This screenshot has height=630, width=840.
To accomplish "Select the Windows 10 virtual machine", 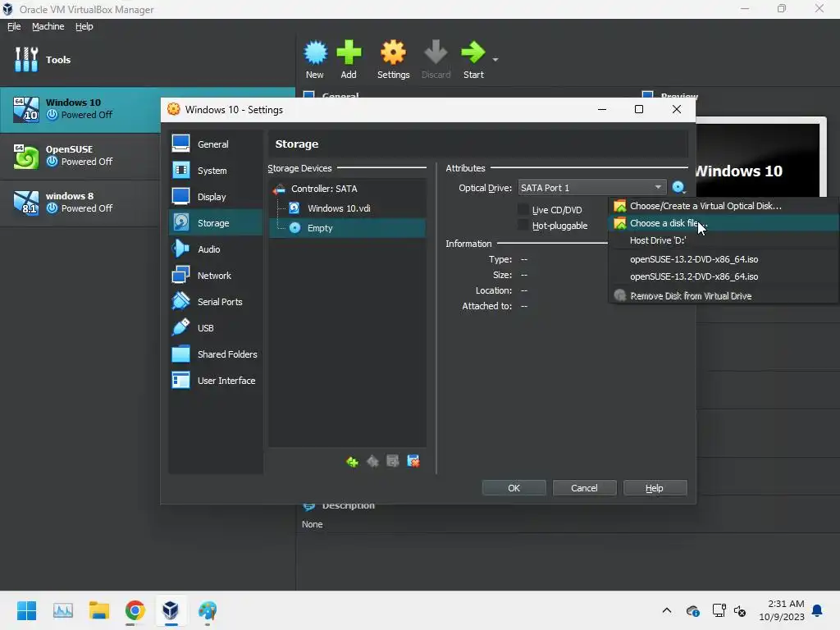I will click(x=80, y=109).
